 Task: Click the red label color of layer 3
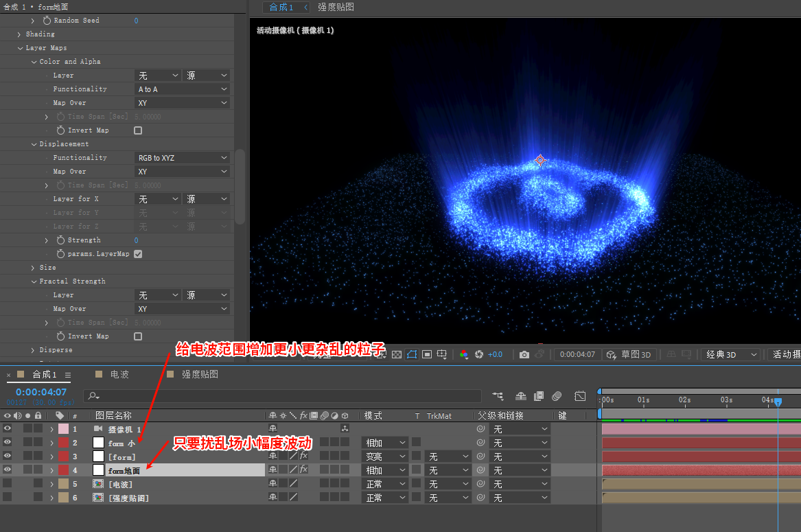[63, 456]
